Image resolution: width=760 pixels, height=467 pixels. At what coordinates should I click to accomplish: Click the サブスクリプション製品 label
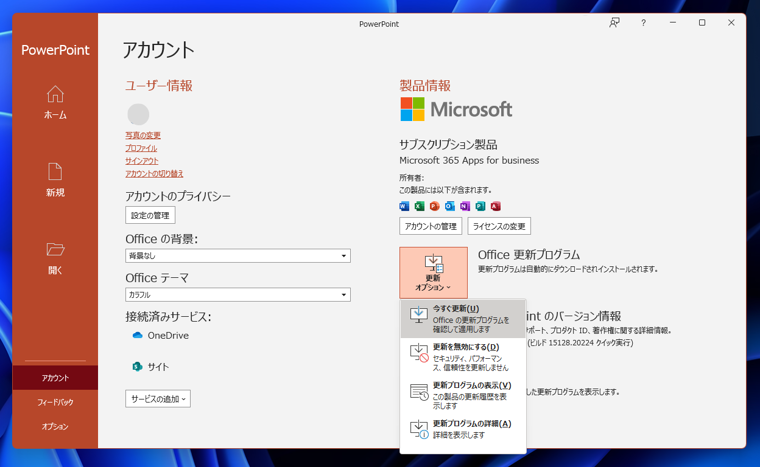[448, 145]
